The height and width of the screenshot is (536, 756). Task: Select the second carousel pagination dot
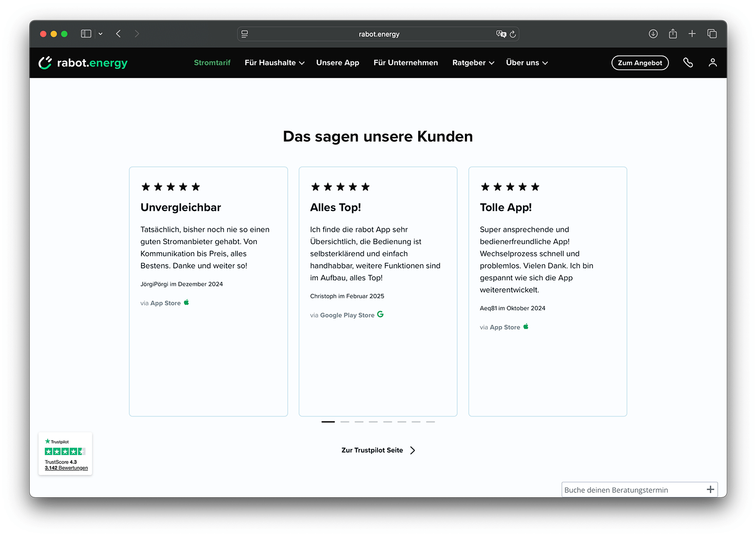pyautogui.click(x=345, y=421)
